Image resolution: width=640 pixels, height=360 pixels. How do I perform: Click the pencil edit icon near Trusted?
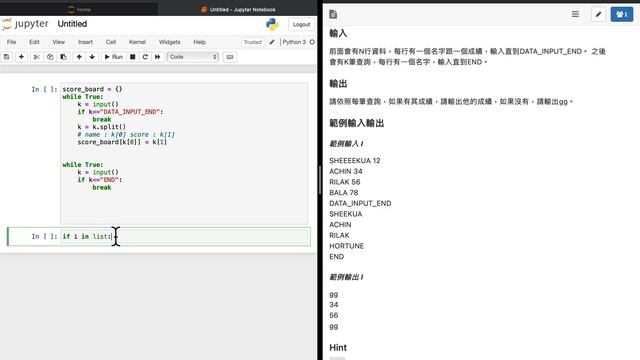click(x=272, y=42)
